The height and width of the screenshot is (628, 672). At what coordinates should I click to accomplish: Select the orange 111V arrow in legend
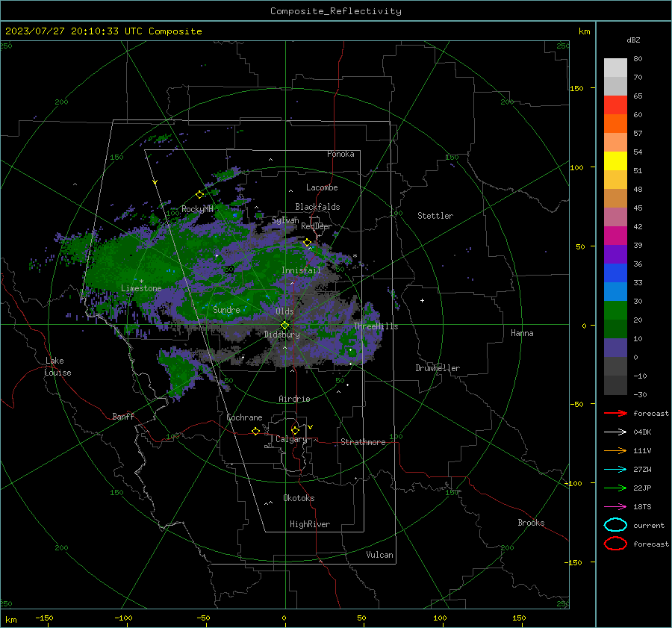[x=615, y=450]
